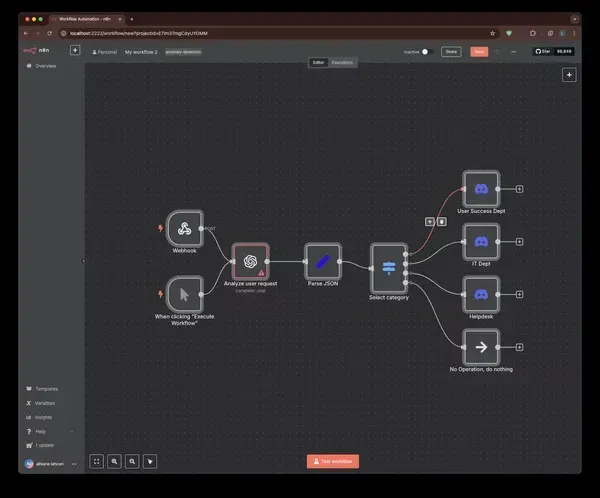Click the Save button
The width and height of the screenshot is (600, 498).
coord(479,51)
